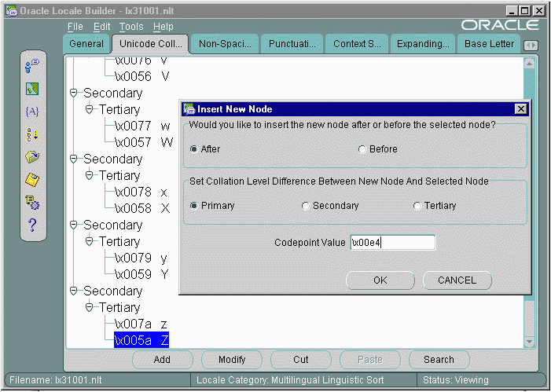
Task: Click the Generate NLB gear icon
Action: 32,203
